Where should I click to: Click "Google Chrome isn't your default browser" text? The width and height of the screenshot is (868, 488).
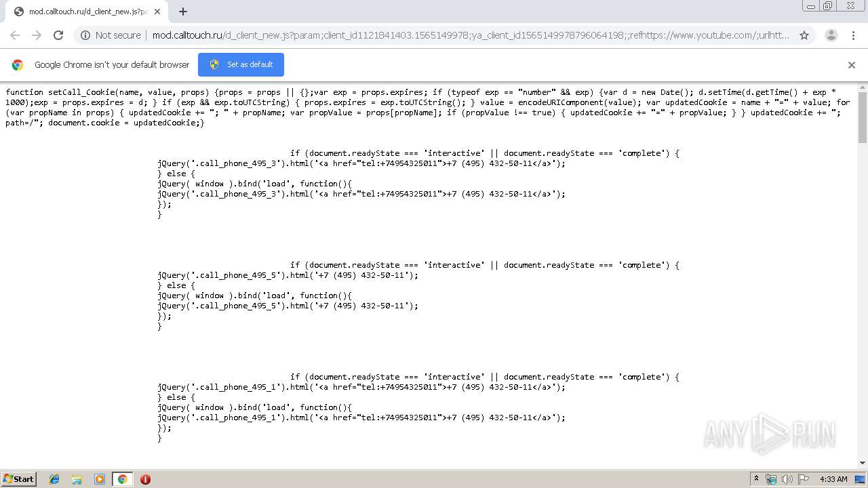coord(112,65)
